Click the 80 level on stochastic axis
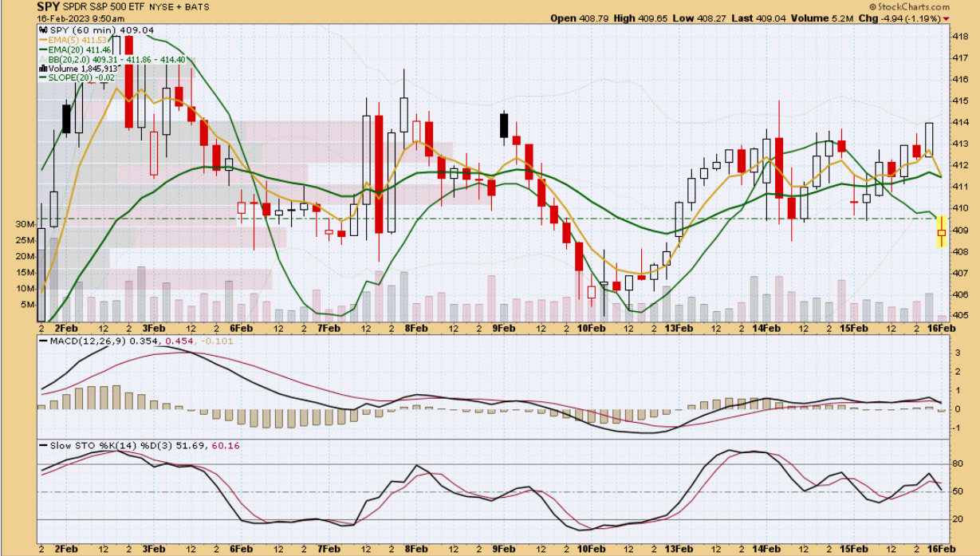The width and height of the screenshot is (980, 556). pos(958,463)
